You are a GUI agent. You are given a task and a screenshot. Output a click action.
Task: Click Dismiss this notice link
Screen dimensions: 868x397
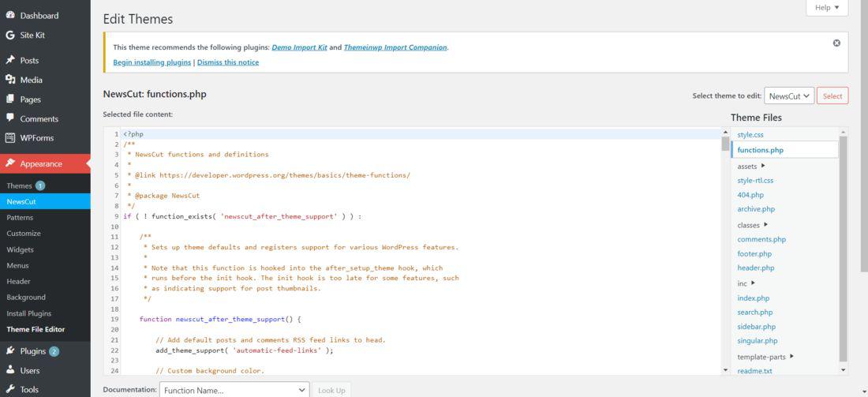tap(228, 62)
